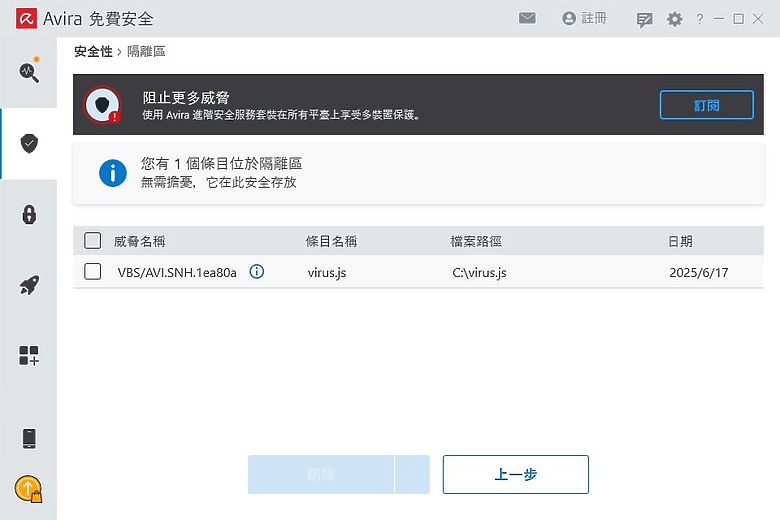
Task: Open the mail envelope icon in title bar
Action: pyautogui.click(x=527, y=18)
